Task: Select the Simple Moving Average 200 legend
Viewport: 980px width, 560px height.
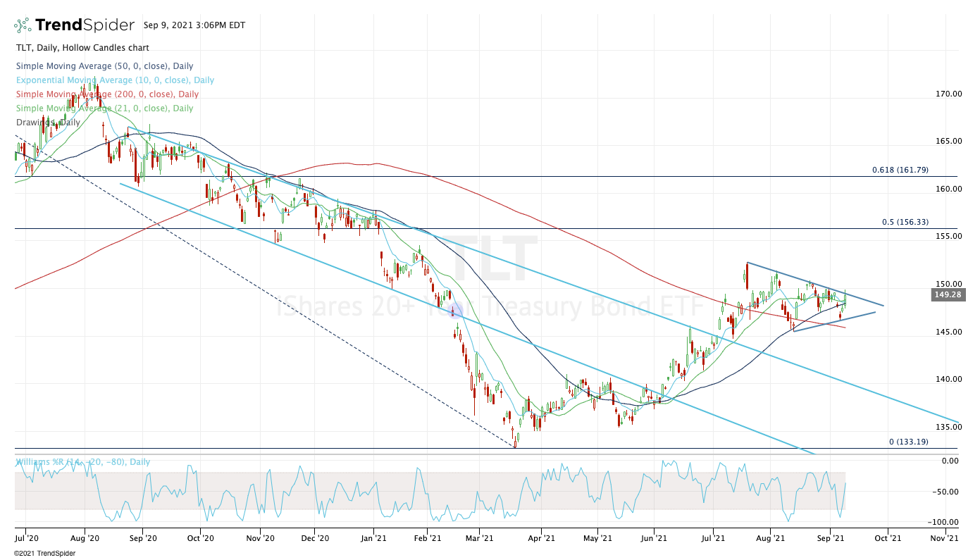Action: coord(107,94)
